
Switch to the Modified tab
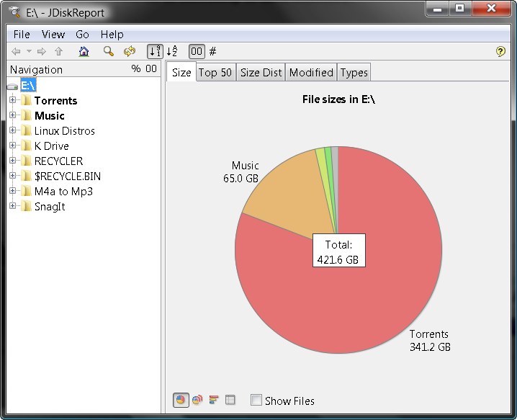pyautogui.click(x=311, y=72)
